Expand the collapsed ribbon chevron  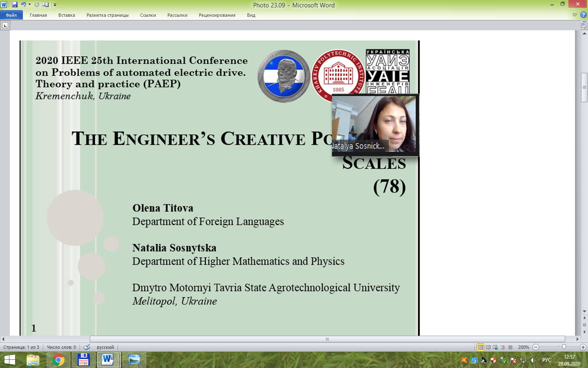coord(575,15)
